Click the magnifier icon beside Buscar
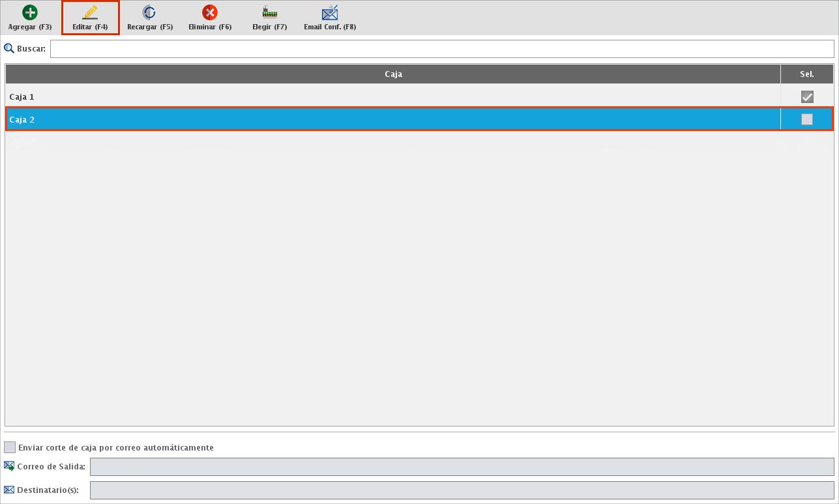The width and height of the screenshot is (839, 504). pyautogui.click(x=9, y=48)
